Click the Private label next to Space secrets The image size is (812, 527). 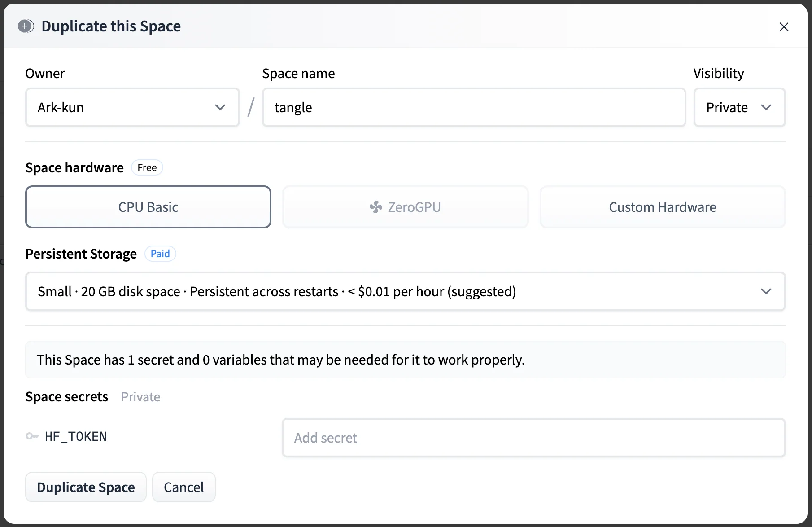tap(140, 397)
